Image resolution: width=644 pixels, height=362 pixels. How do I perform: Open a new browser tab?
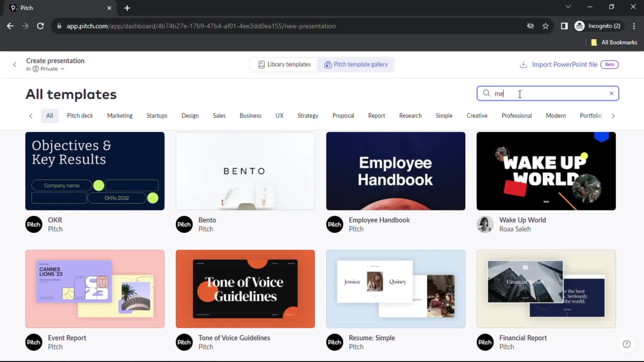(127, 8)
